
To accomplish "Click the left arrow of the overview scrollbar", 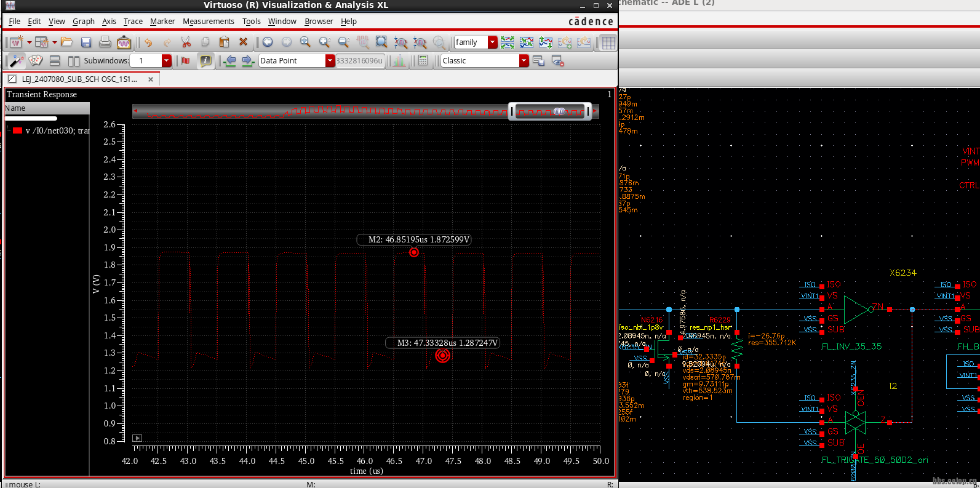I will coord(135,111).
